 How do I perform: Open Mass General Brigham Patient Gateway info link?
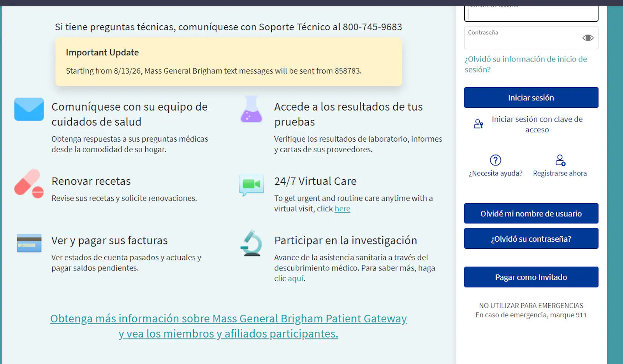pos(229,326)
